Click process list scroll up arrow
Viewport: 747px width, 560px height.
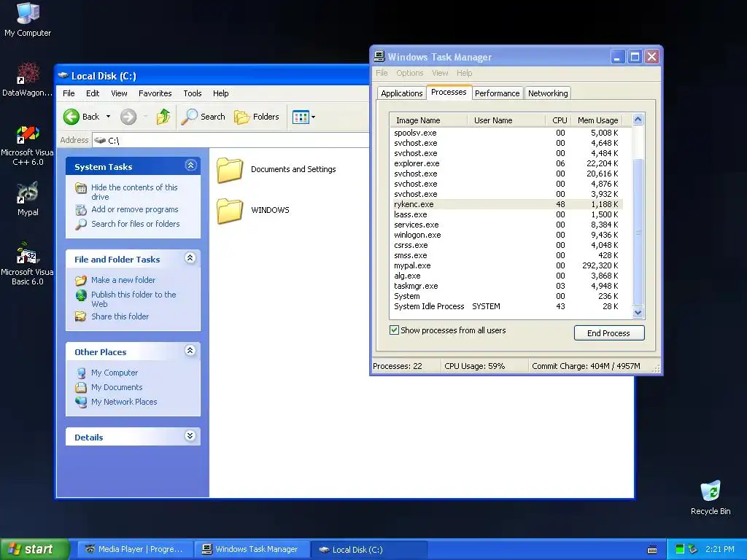pos(638,119)
